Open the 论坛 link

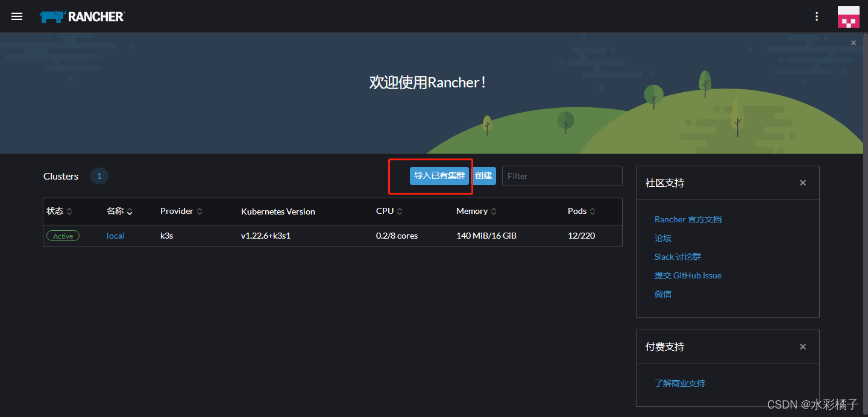click(663, 238)
